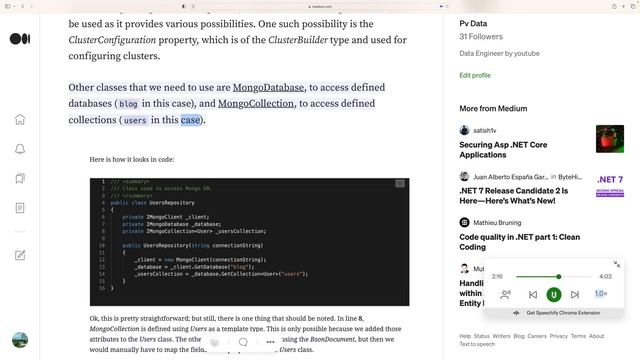
Task: Open the user profile avatar
Action: click(x=20, y=340)
